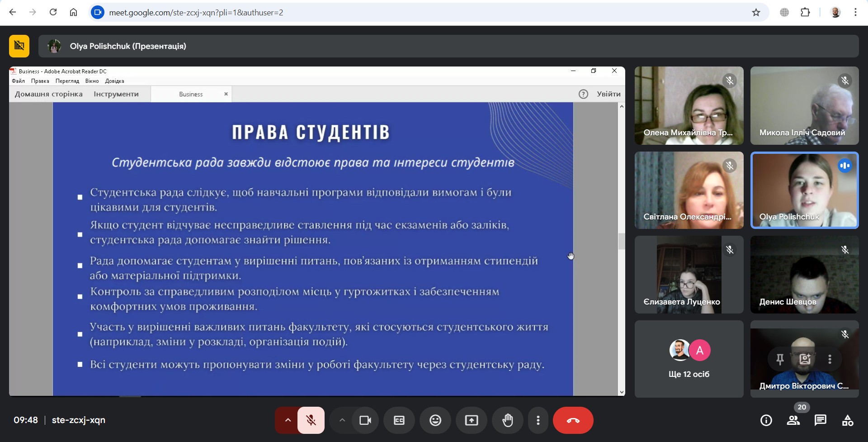Image resolution: width=868 pixels, height=442 pixels.
Task: Reload the Google Meet page
Action: 53,12
